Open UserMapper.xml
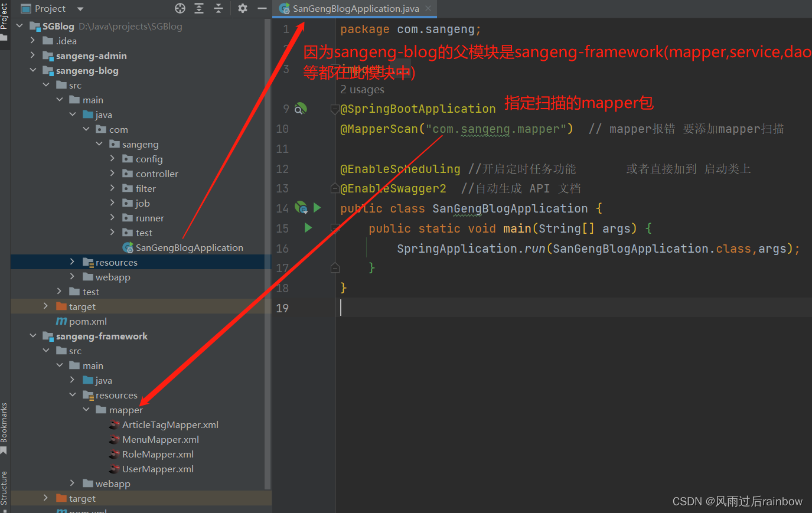This screenshot has height=513, width=812. coord(158,469)
